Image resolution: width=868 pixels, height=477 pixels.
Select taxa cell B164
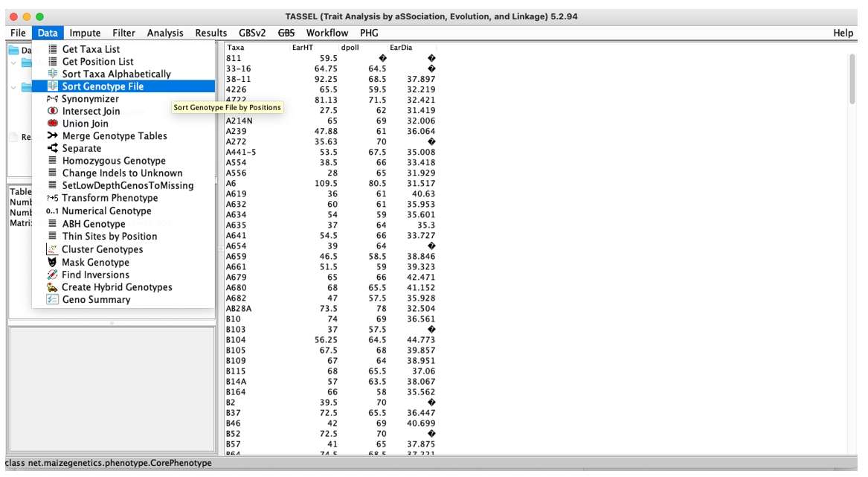(x=236, y=391)
